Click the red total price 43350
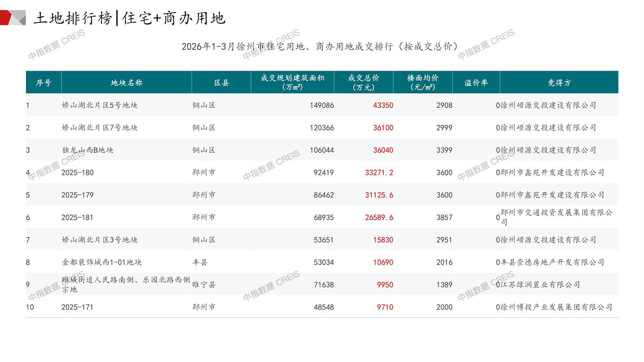 383,105
